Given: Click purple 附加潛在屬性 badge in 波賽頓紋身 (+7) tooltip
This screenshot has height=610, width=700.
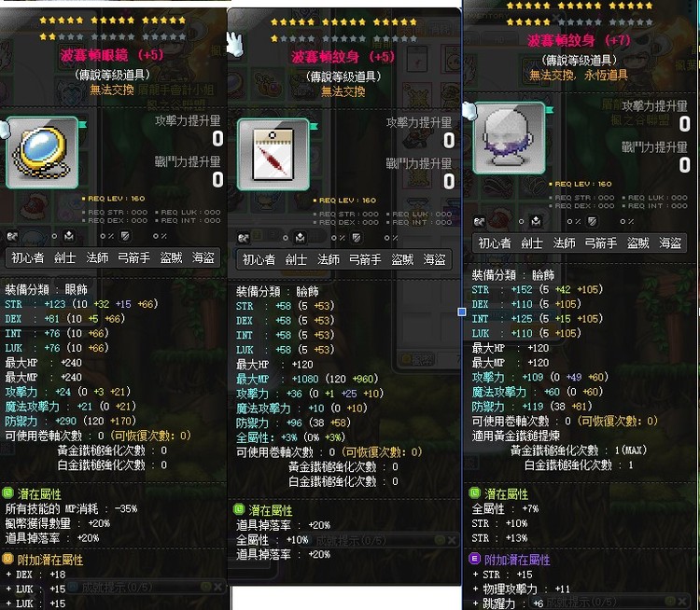Looking at the screenshot, I should 474,559.
